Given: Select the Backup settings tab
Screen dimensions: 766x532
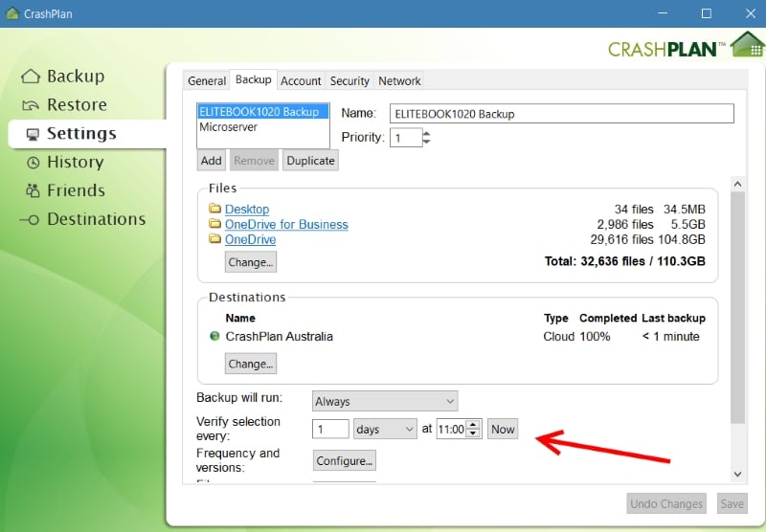Looking at the screenshot, I should click(x=253, y=79).
